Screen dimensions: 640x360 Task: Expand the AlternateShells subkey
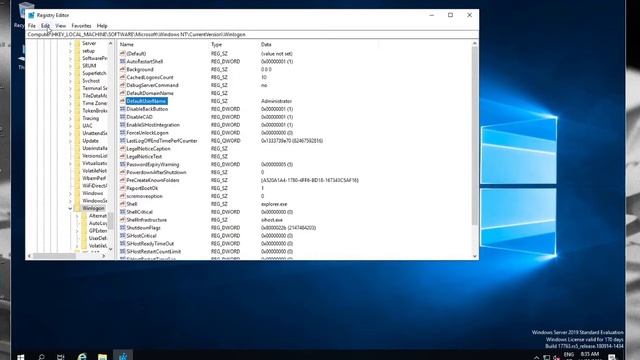click(x=77, y=216)
